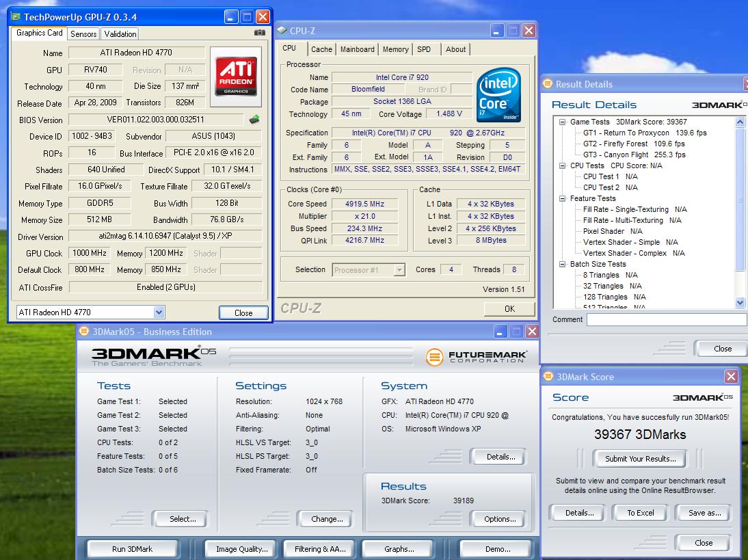The width and height of the screenshot is (748, 560).
Task: Click the Core Voltage 1.488 V value
Action: (x=449, y=114)
